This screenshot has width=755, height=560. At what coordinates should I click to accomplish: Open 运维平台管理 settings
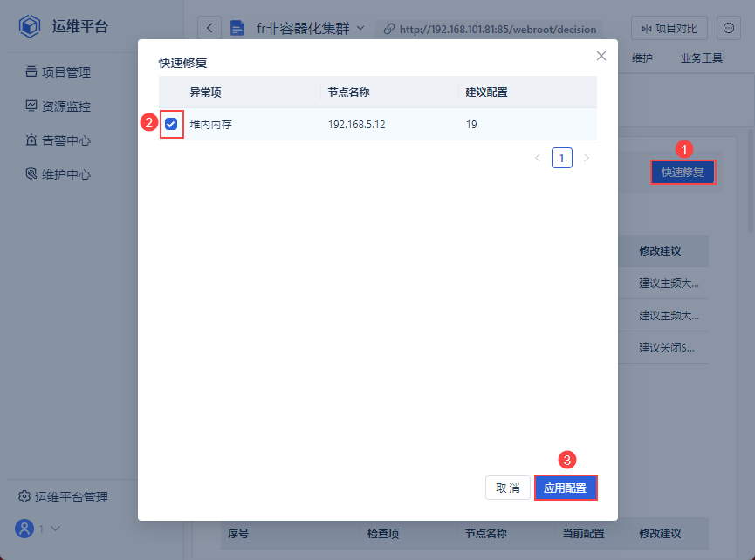coord(63,497)
